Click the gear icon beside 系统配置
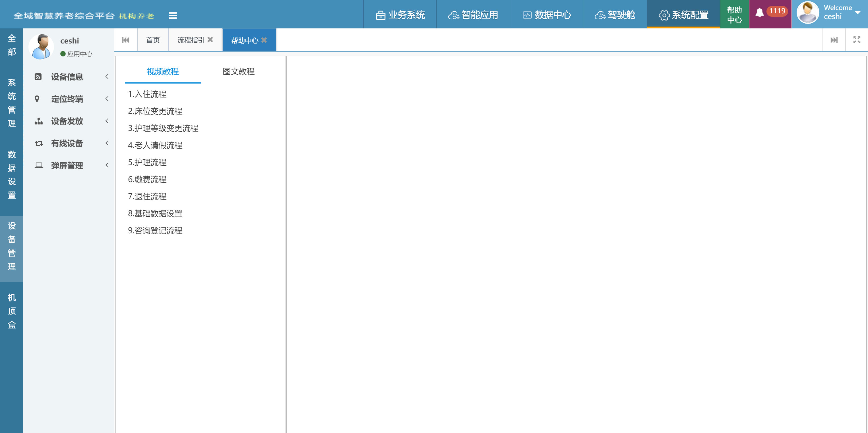Screen dimensions: 868x433 pyautogui.click(x=664, y=16)
